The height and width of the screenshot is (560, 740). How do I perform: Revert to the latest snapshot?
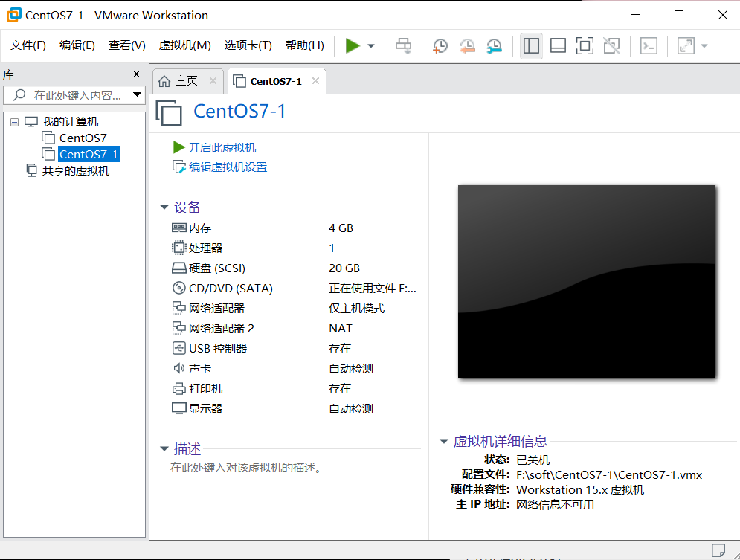click(x=467, y=45)
